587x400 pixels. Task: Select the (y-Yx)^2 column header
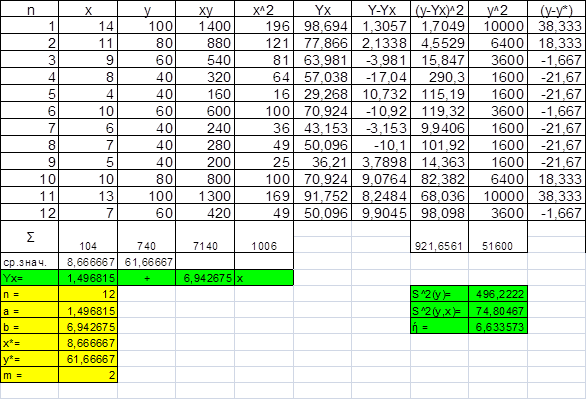click(439, 9)
